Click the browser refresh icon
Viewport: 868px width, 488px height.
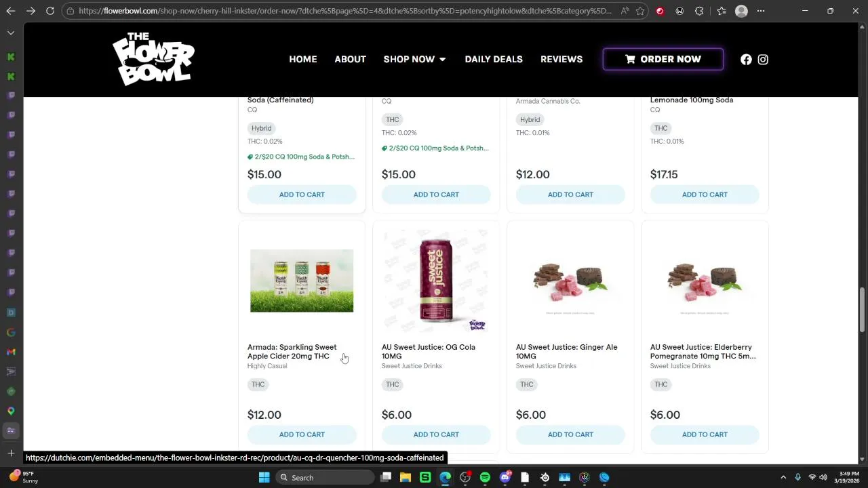50,11
